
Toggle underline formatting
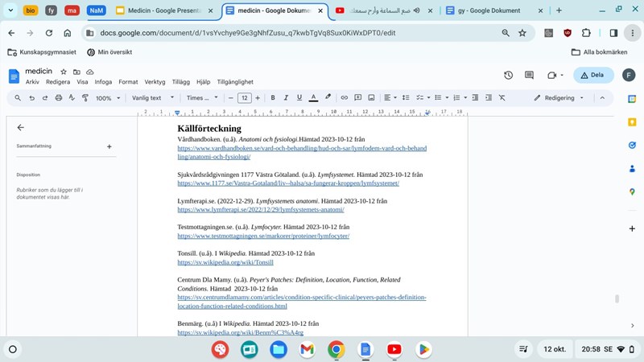299,97
